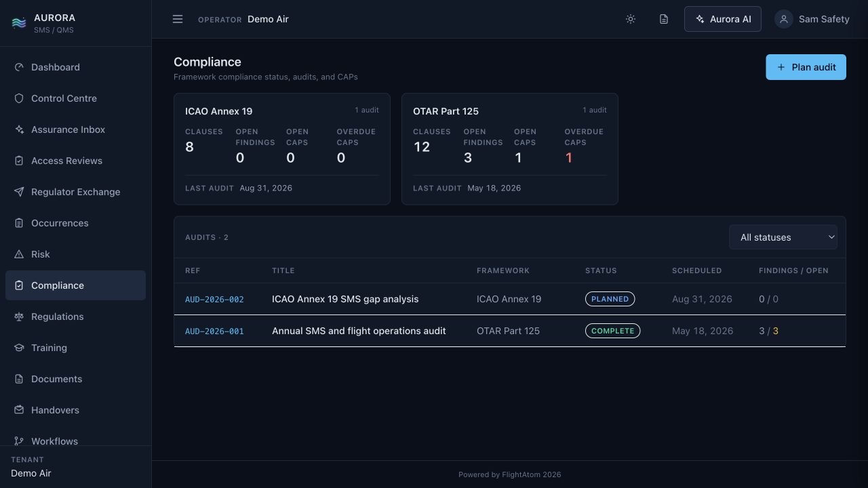Click the Regulations scales icon
This screenshot has width=868, height=488.
[19, 317]
